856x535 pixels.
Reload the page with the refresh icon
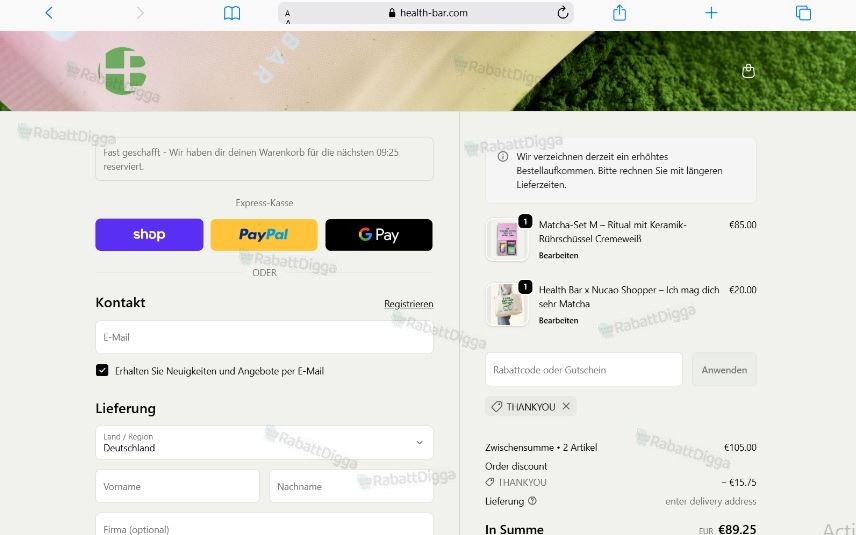pyautogui.click(x=563, y=13)
